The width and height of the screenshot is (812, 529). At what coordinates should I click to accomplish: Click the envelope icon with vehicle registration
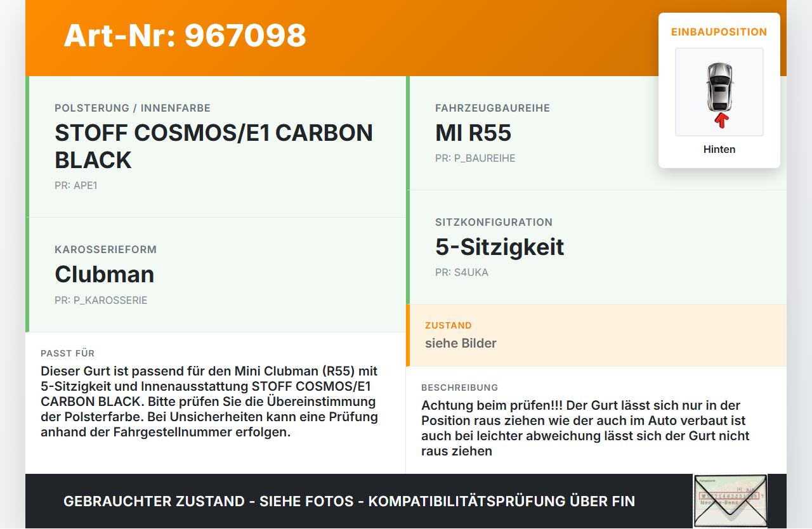tap(730, 500)
